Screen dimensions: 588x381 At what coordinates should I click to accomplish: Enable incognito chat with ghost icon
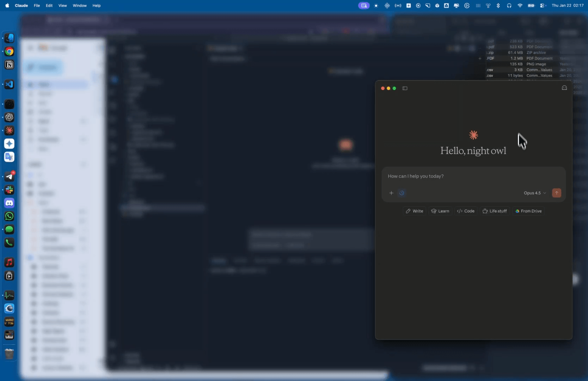point(564,88)
